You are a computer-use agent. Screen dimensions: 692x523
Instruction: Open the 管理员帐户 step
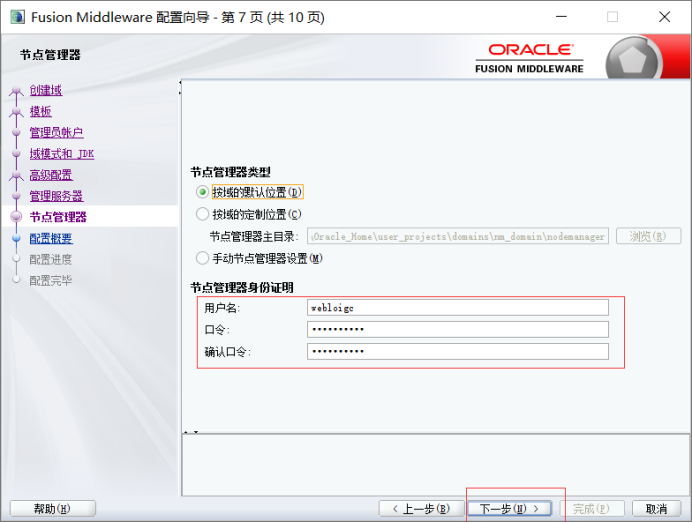(56, 132)
